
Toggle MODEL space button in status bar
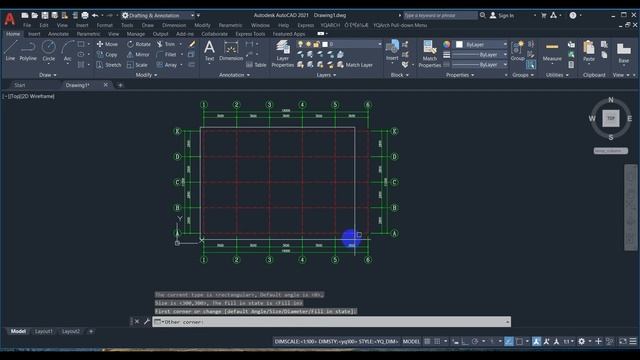click(x=411, y=341)
